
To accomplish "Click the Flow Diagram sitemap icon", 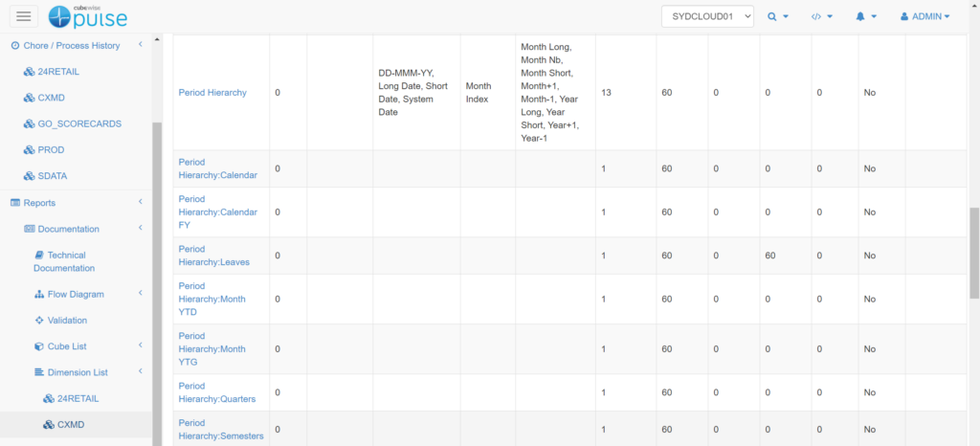I will pyautogui.click(x=39, y=295).
